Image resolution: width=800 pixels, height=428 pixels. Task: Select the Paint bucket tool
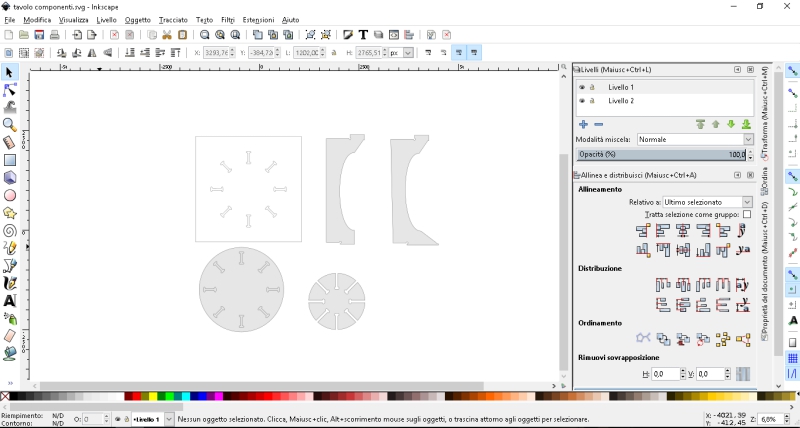point(9,354)
